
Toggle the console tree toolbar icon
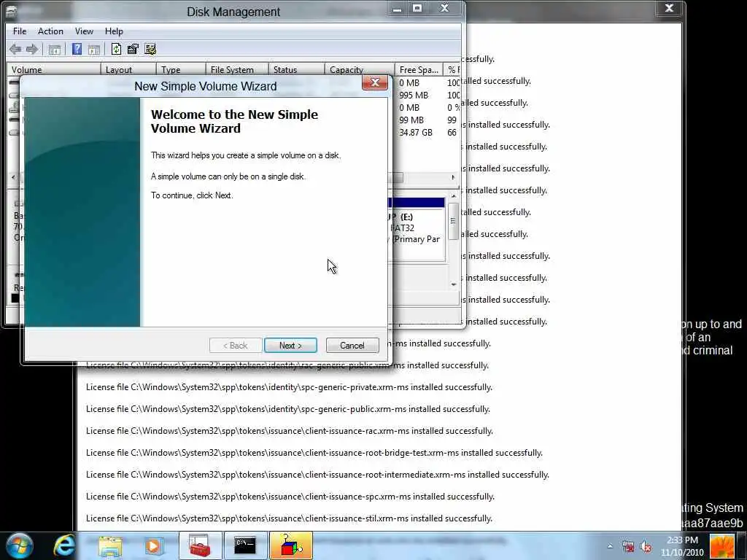pyautogui.click(x=54, y=50)
